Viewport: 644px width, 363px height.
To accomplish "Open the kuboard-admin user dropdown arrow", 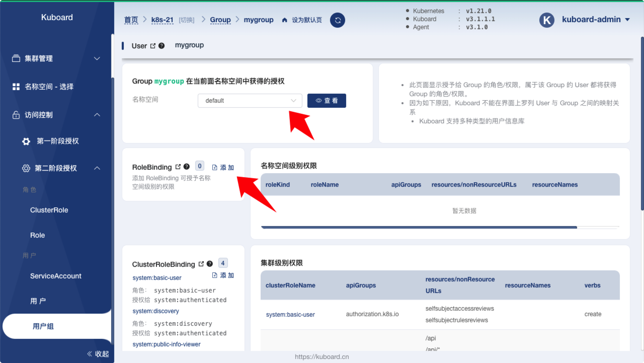I will (x=627, y=20).
